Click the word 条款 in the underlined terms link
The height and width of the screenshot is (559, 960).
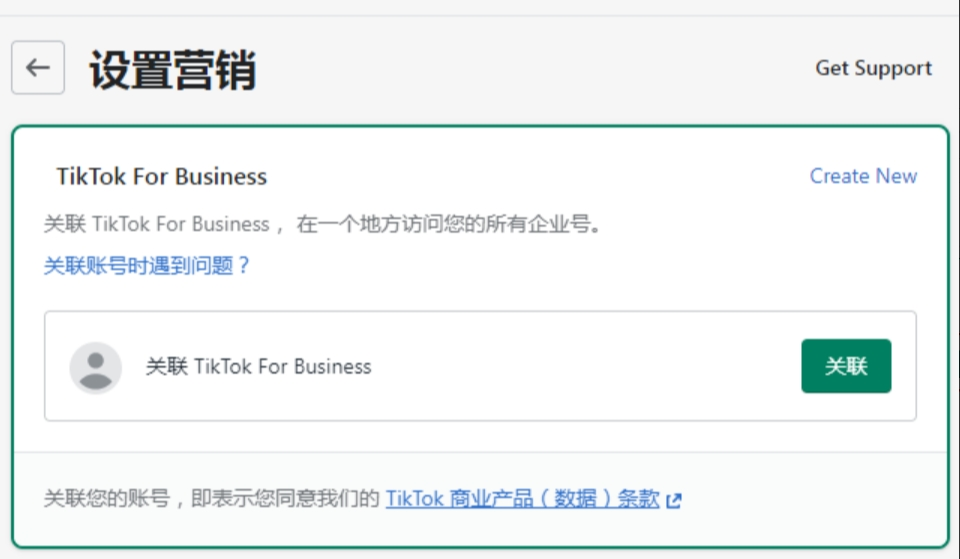click(x=638, y=499)
